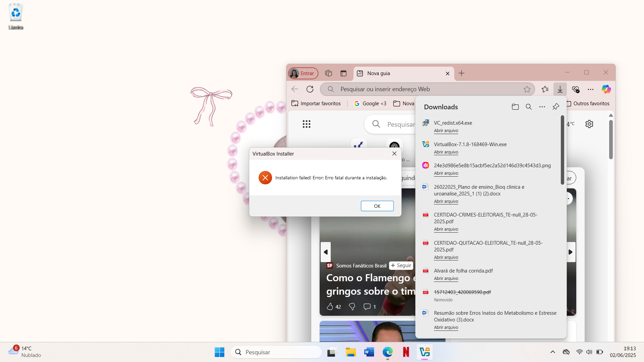Click the Downloads toolbar button in Edge
Image resolution: width=644 pixels, height=362 pixels.
(x=560, y=89)
